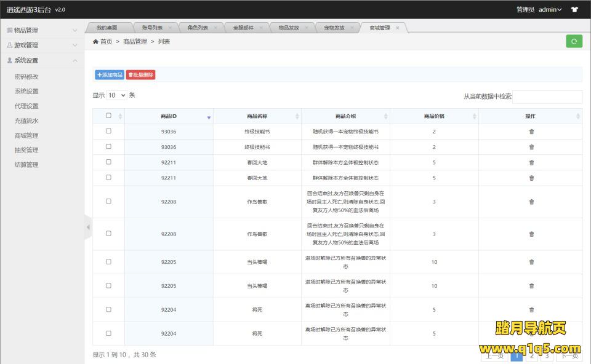The height and width of the screenshot is (364, 591).
Task: Open 充值流水 in the sidebar
Action: tap(26, 121)
